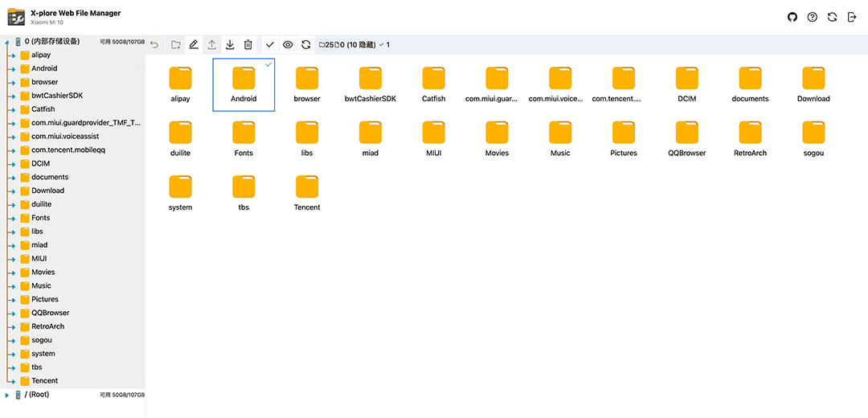
Task: Open the help question mark icon
Action: [x=812, y=17]
